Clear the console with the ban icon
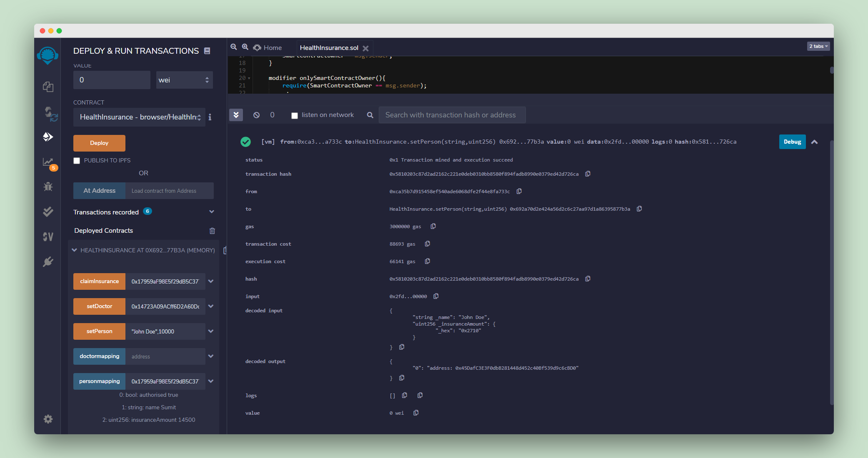Viewport: 868px width, 458px height. 256,115
